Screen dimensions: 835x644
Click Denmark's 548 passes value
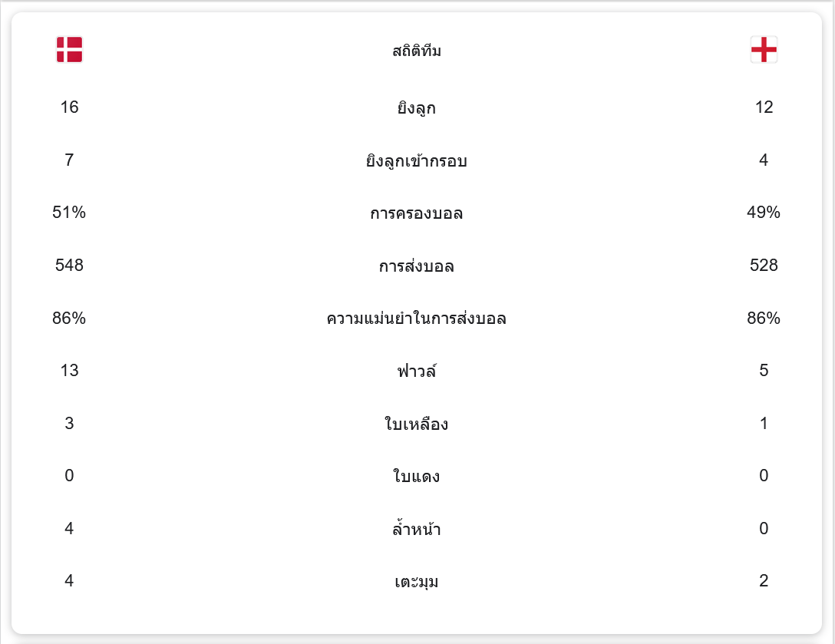coord(69,266)
